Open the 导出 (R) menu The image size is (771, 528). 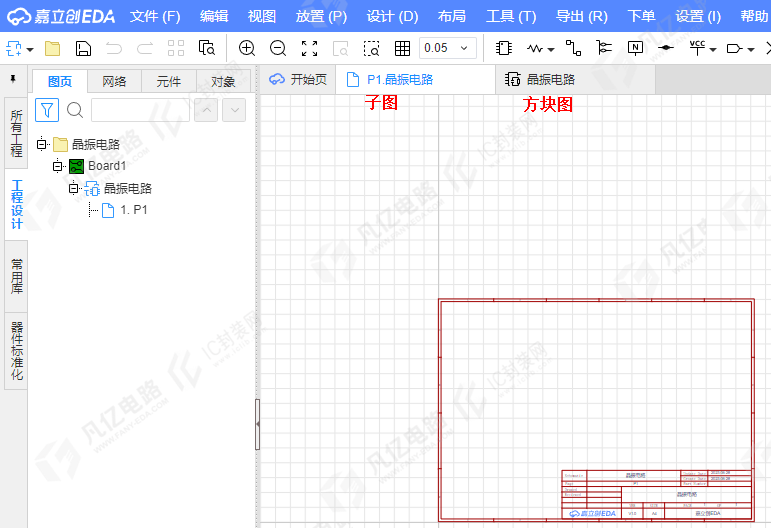pos(582,16)
